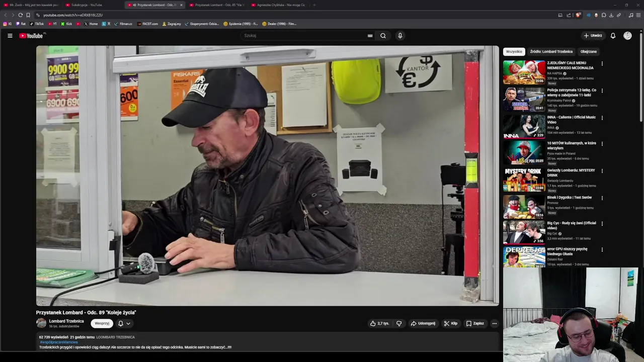The width and height of the screenshot is (644, 362).
Task: Open the 10 MITÓW kulinarnych video title
Action: (x=572, y=146)
